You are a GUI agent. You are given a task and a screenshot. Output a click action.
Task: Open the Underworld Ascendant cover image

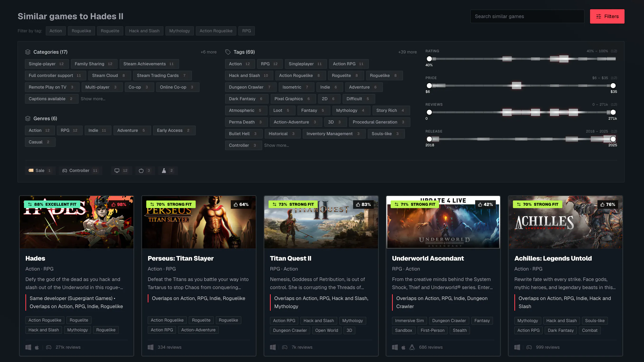pyautogui.click(x=443, y=222)
